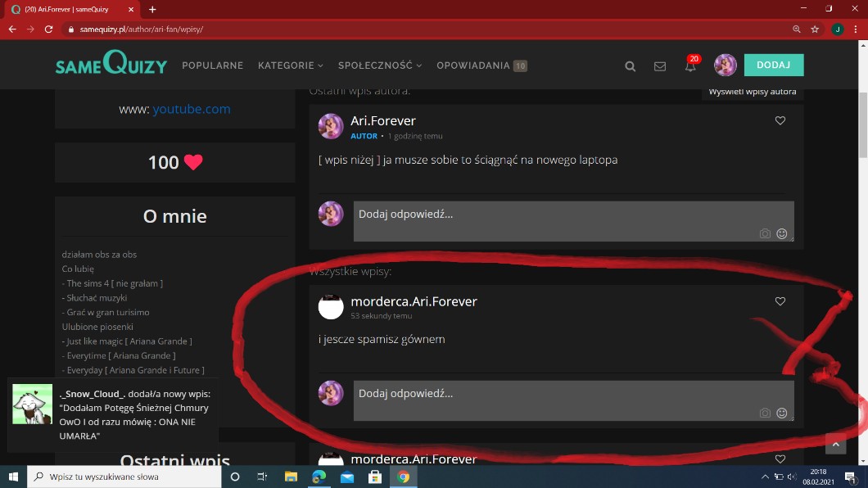Click the search magnifier icon in header

click(x=630, y=66)
